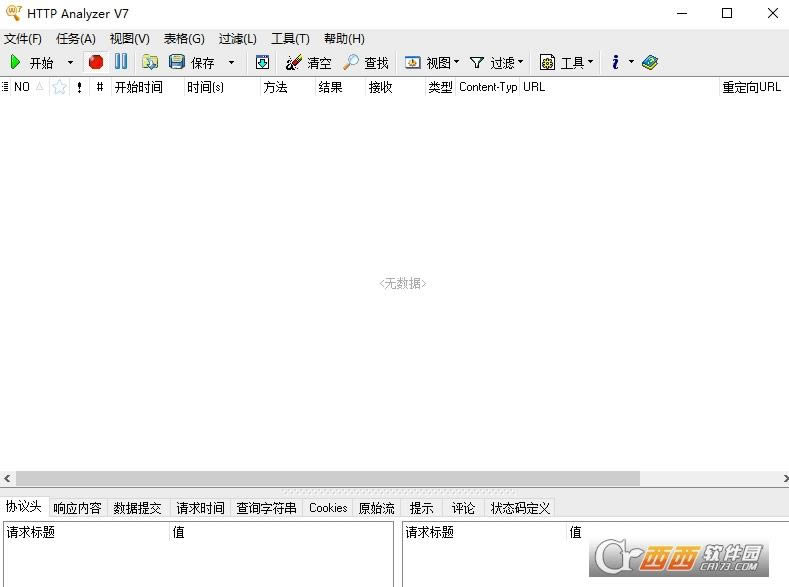
Task: Switch to the 提示 tab
Action: 421,508
